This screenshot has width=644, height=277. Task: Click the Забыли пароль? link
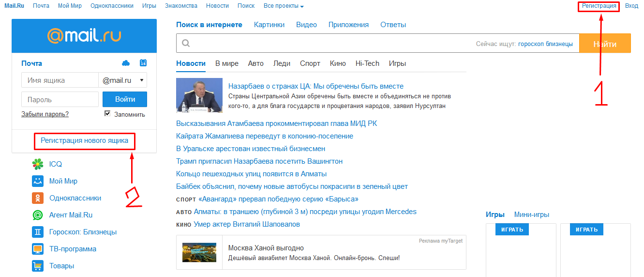pyautogui.click(x=45, y=114)
